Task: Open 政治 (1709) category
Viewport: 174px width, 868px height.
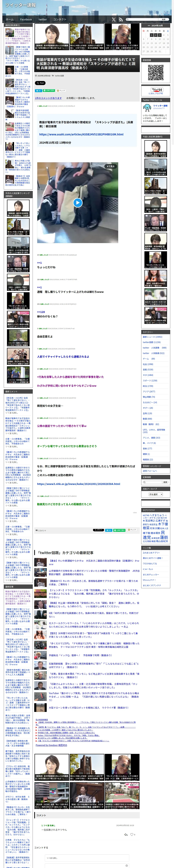Action: click(148, 386)
